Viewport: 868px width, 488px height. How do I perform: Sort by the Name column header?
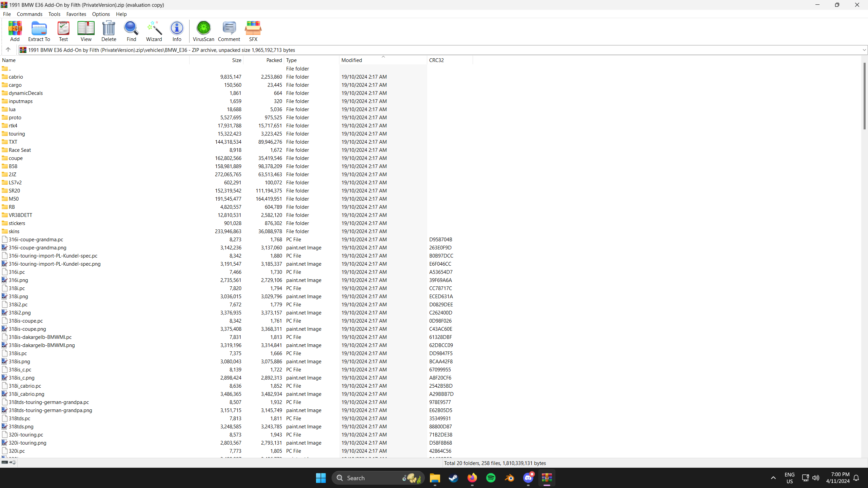point(95,60)
